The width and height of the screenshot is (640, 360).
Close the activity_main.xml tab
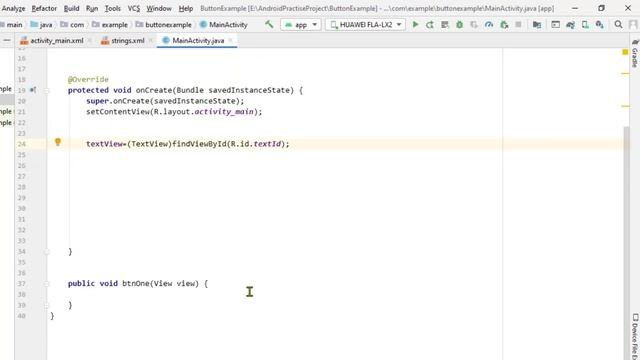[89, 40]
